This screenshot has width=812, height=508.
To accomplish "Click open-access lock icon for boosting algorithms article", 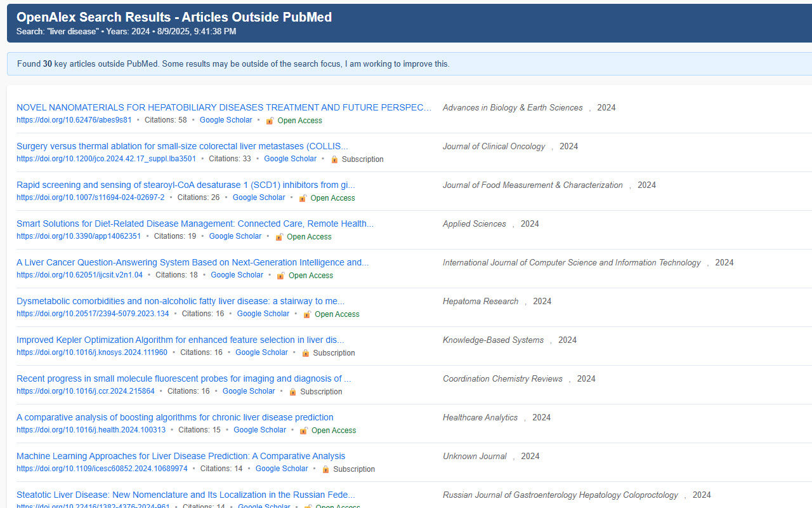I will click(x=304, y=431).
